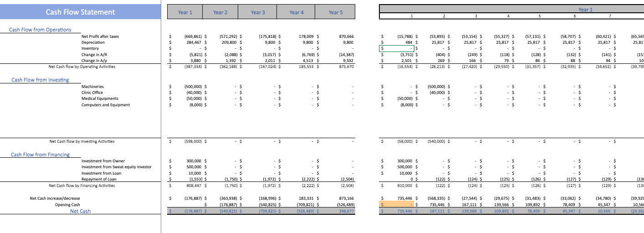Select Investment from Sweat equity Investor label
Screen dimensions: 644x233
[116, 167]
